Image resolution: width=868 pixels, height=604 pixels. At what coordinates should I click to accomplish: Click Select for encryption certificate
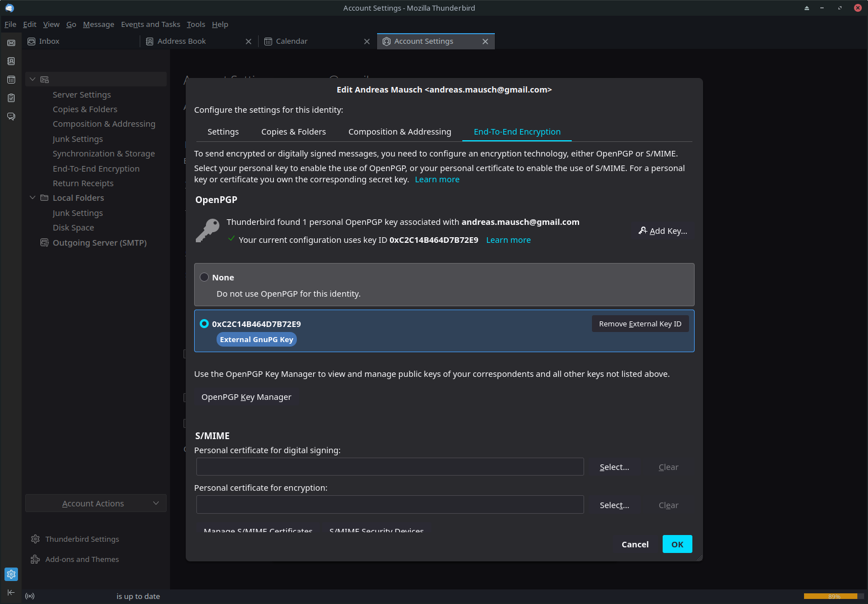pos(614,505)
